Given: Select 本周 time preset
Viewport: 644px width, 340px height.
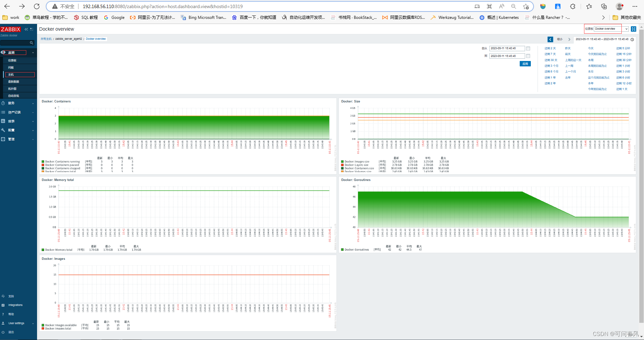Looking at the screenshot, I should (591, 60).
